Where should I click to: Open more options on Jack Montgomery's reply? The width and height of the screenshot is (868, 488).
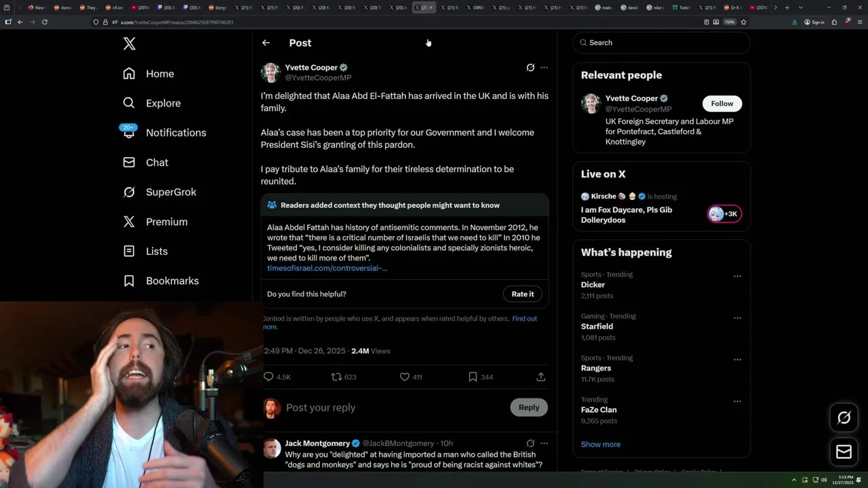544,443
